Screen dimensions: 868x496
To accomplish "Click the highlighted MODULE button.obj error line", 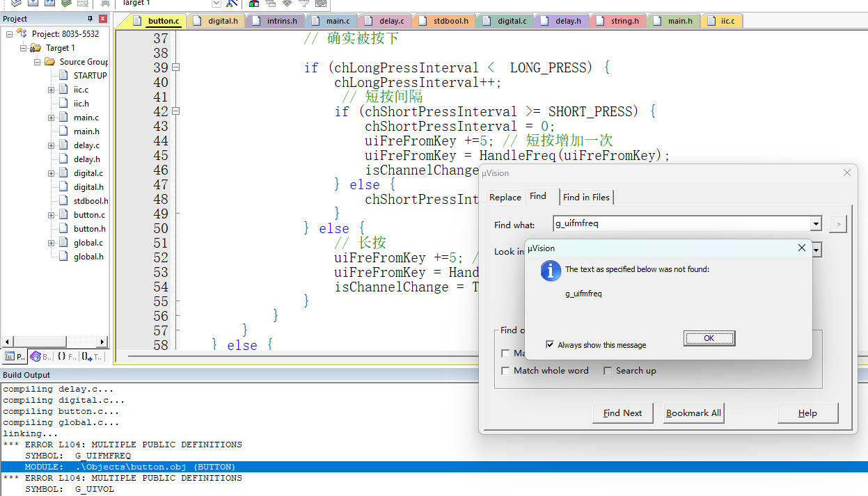I will tap(434, 467).
